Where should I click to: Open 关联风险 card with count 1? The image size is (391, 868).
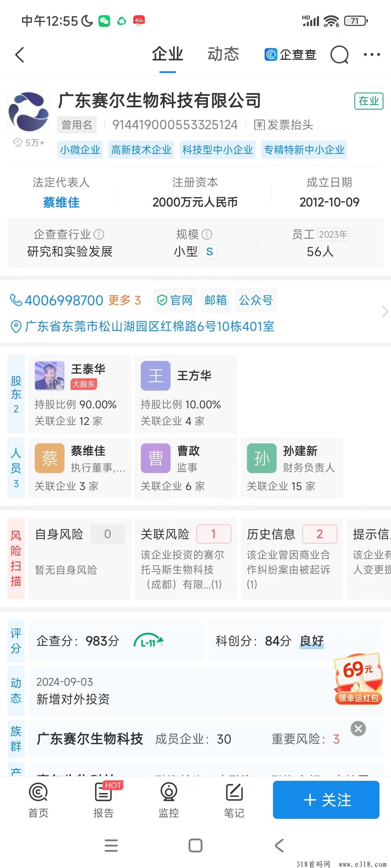[186, 558]
